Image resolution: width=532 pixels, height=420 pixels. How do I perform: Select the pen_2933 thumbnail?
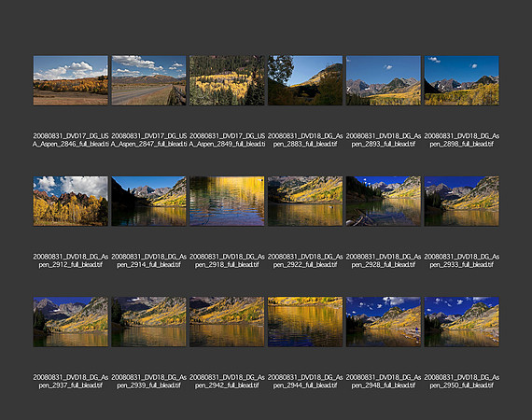tap(462, 201)
